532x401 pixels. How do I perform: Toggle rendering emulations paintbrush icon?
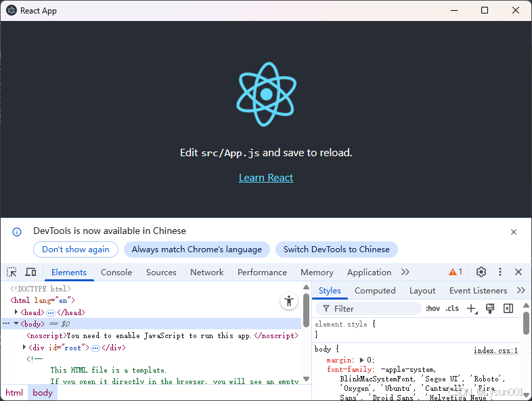[x=489, y=308]
